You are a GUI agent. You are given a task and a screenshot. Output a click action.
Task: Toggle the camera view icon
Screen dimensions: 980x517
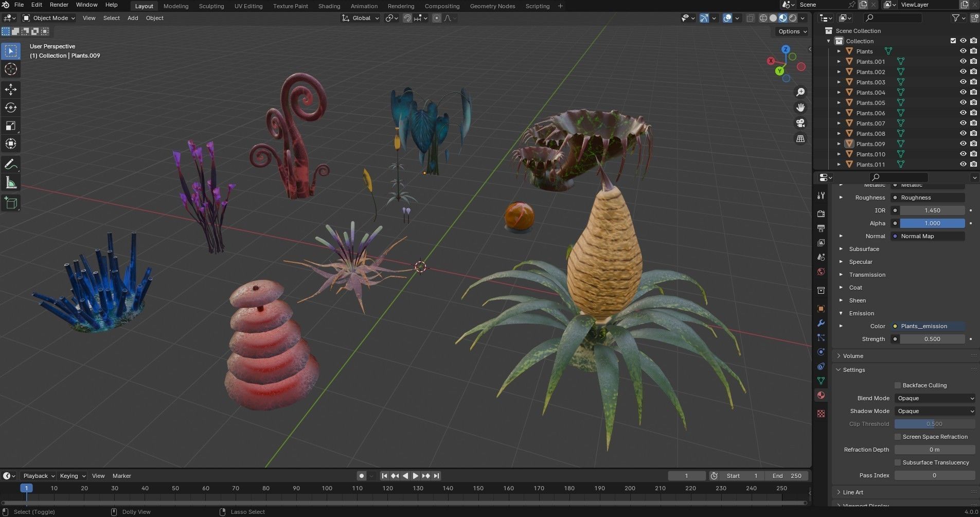click(800, 123)
